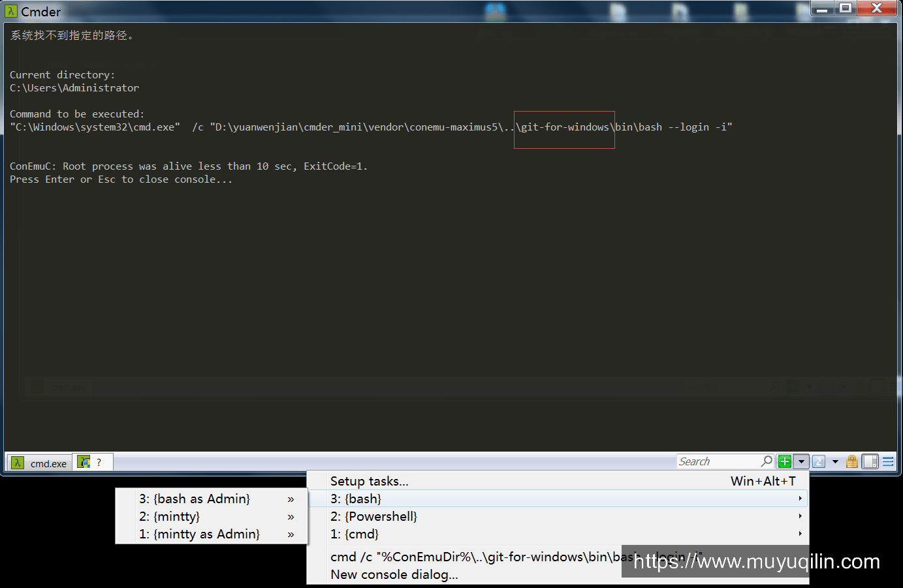Expand chevron beside {mintty}
903x588 pixels.
[291, 517]
